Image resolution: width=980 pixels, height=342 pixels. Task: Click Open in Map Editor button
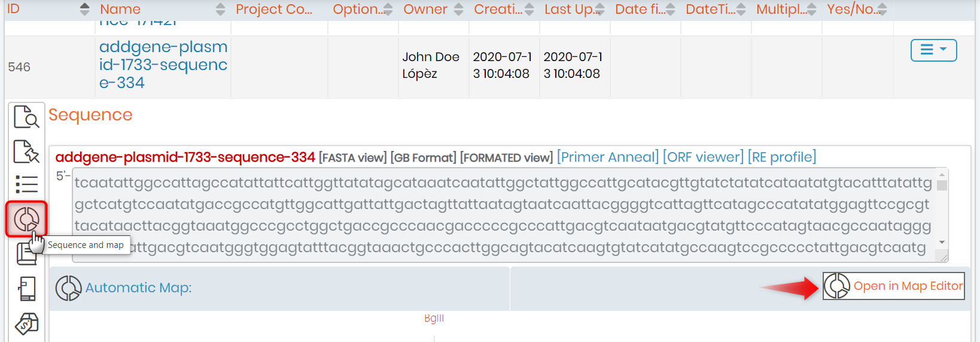point(894,286)
